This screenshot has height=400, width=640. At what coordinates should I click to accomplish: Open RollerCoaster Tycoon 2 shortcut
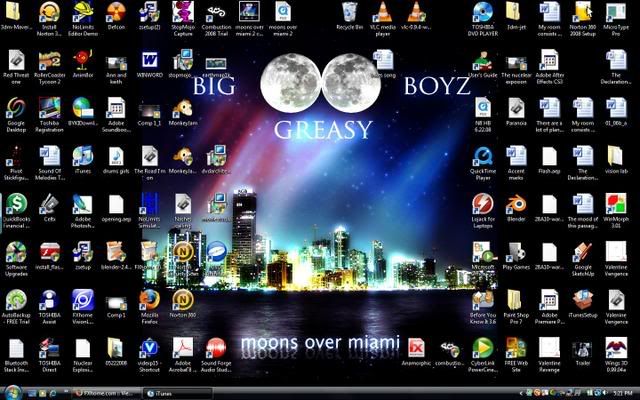point(49,67)
